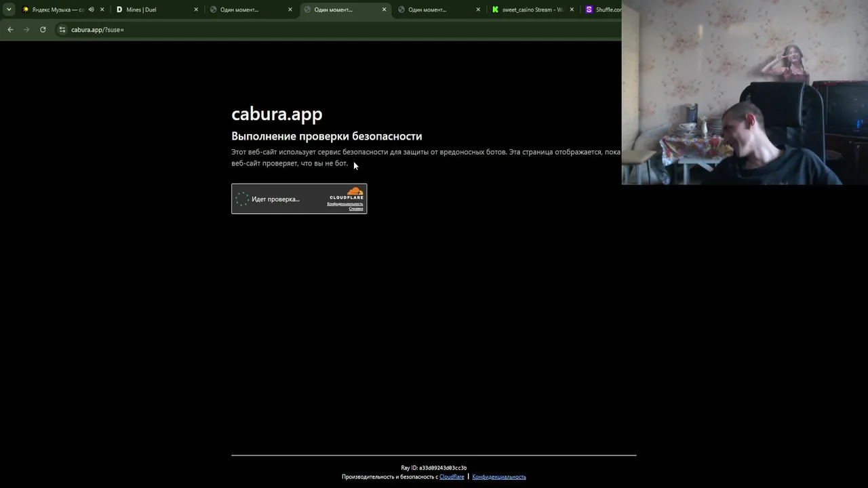
Task: Switch to the Mines | Duel tab
Action: [x=157, y=9]
